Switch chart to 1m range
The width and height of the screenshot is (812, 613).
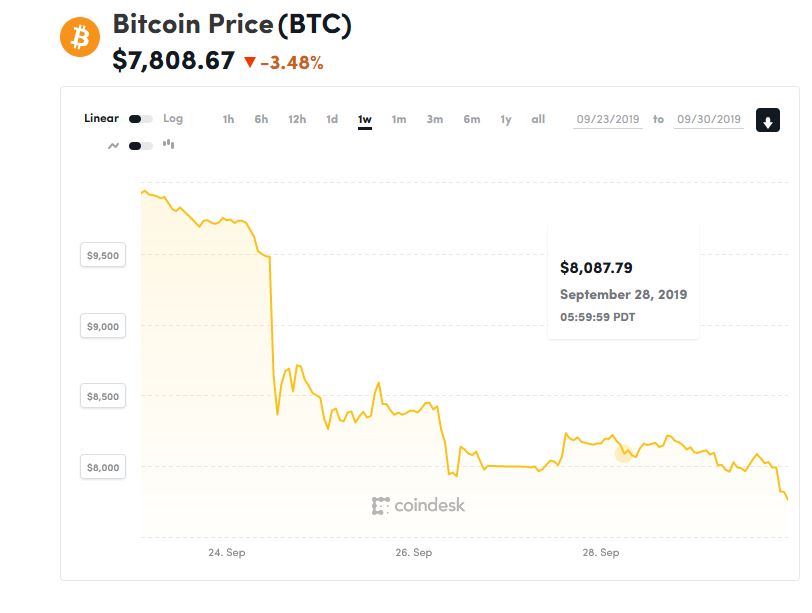[399, 120]
